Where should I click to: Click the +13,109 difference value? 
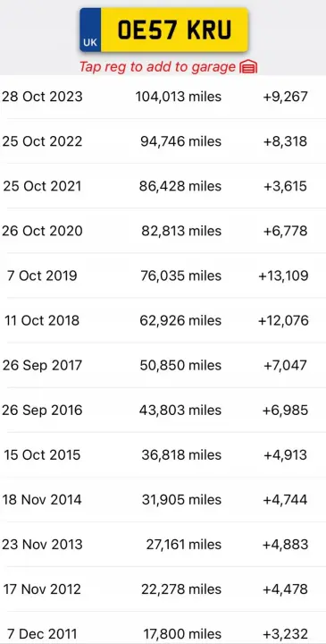point(283,275)
